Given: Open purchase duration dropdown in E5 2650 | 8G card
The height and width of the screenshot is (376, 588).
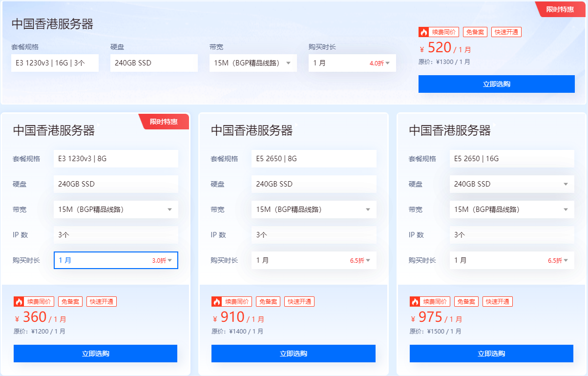Looking at the screenshot, I should point(314,260).
